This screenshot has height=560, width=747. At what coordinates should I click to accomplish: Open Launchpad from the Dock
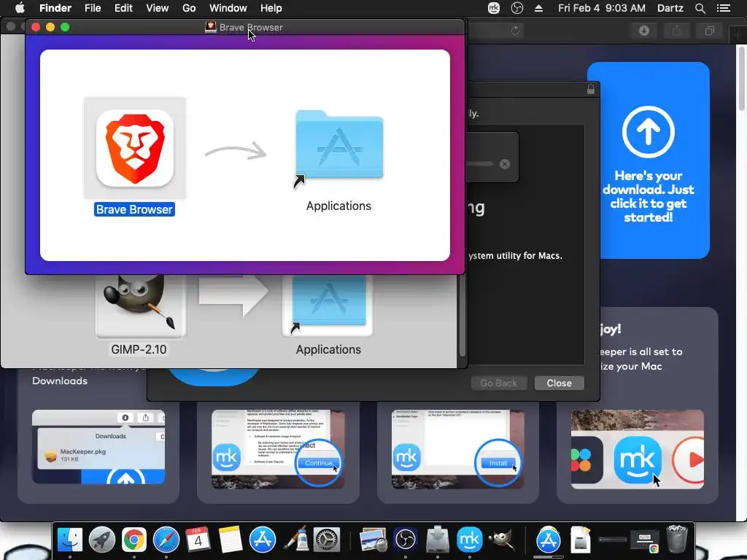click(x=102, y=540)
